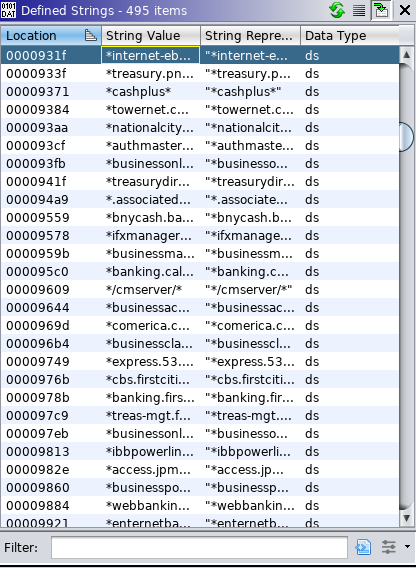Select row at location 00009384
The height and width of the screenshot is (568, 416).
click(199, 109)
